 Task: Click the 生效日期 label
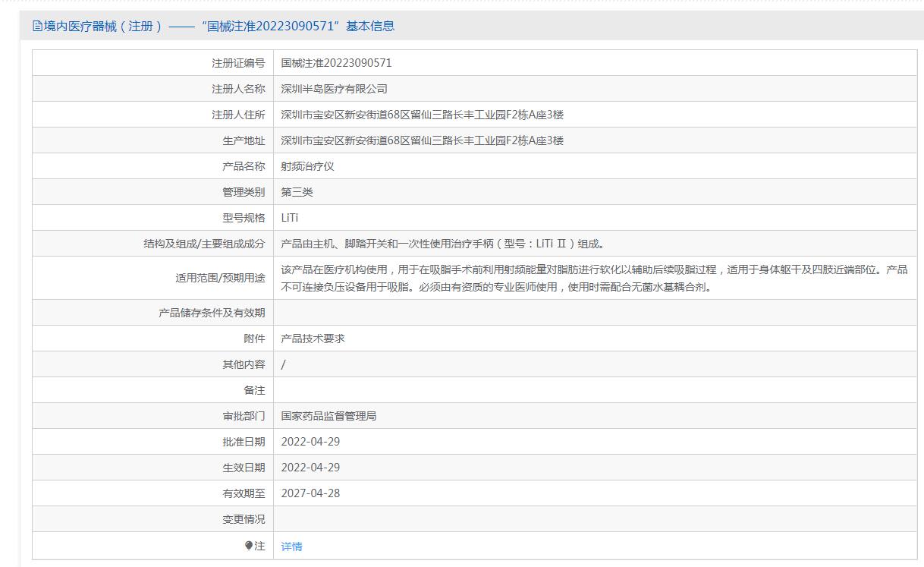[x=244, y=468]
